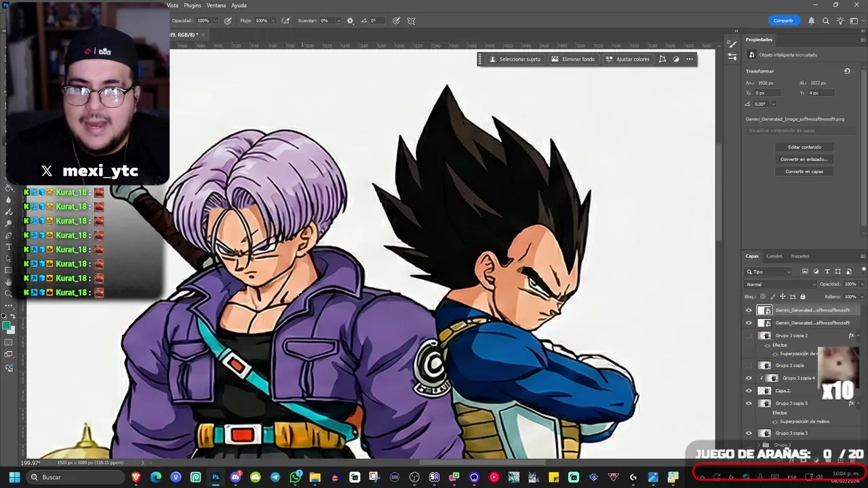Hide the Grupo 3 copia 4 layer
Viewport: 868px width, 488px height.
(749, 378)
